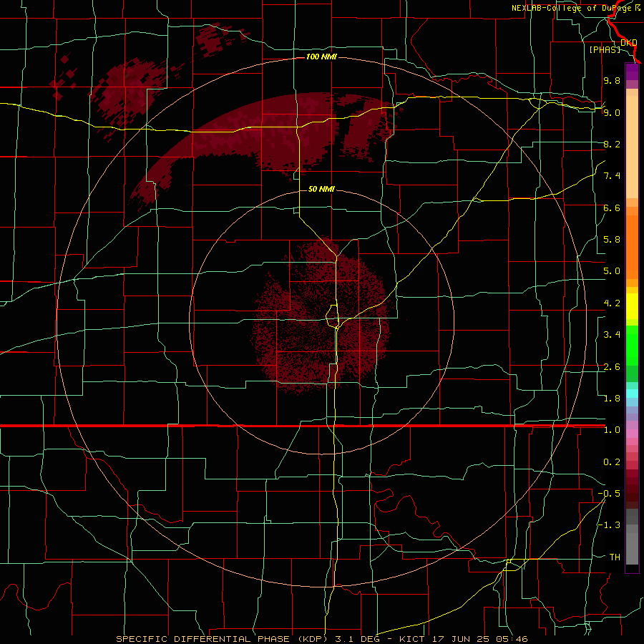Click the [PHAS] legend unit label
The height and width of the screenshot is (644, 644).
[605, 49]
